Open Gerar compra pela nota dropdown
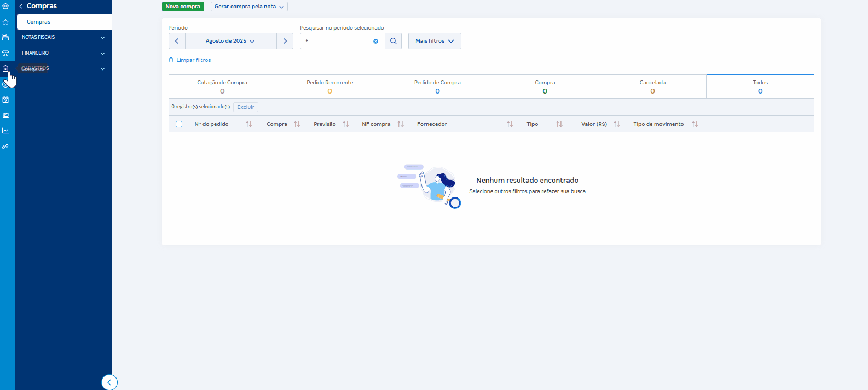This screenshot has width=868, height=390. pos(249,7)
